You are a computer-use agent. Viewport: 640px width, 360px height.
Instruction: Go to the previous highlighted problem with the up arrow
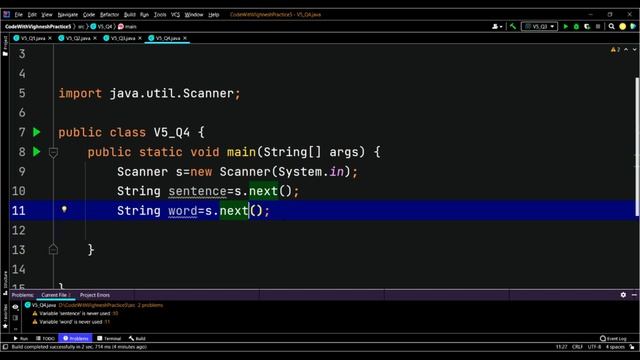tap(626, 49)
